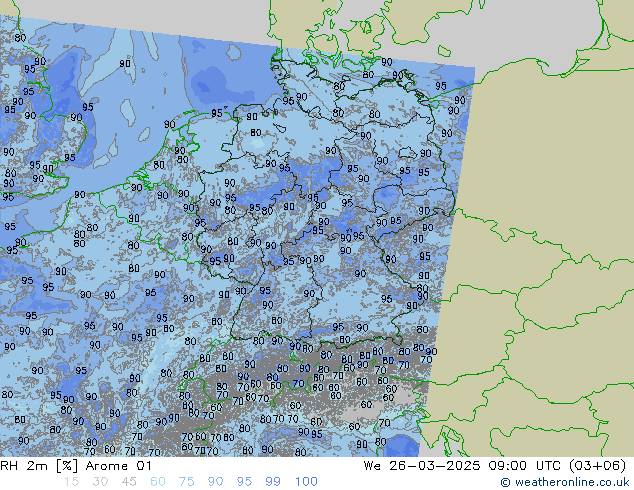Click legend value 99
The width and height of the screenshot is (634, 490).
pyautogui.click(x=273, y=482)
